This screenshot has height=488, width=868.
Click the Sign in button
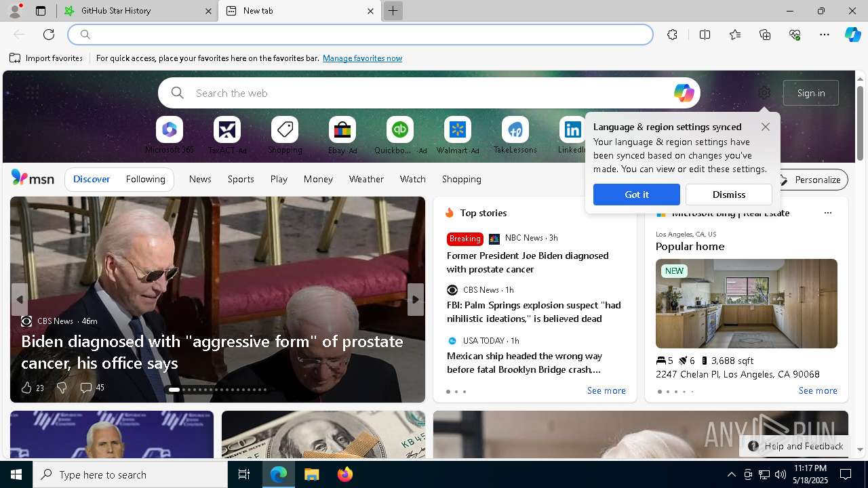coord(811,93)
